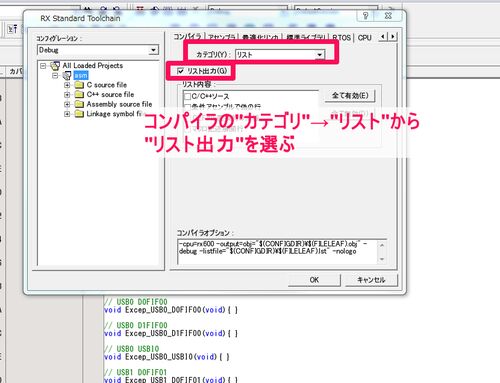Switch to the RTOS tab

pos(341,38)
